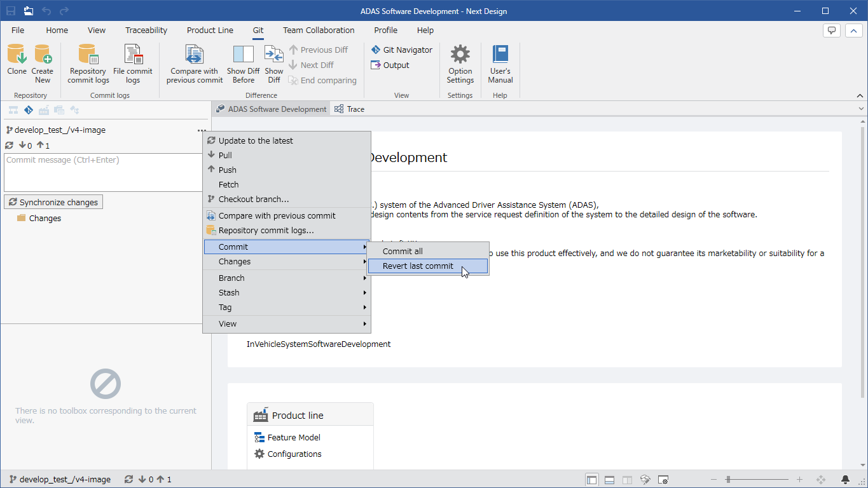The height and width of the screenshot is (488, 868).
Task: Select Fetch in the context menu
Action: click(x=287, y=184)
